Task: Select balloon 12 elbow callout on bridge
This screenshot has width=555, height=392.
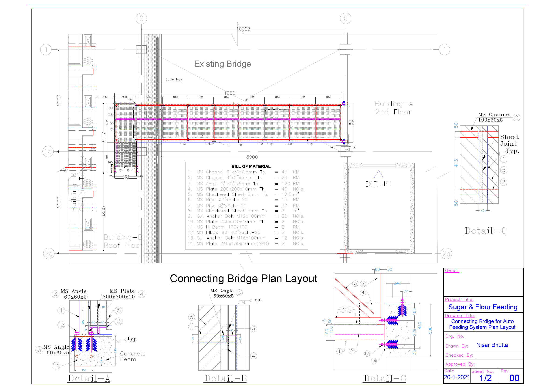Action: tap(130, 100)
